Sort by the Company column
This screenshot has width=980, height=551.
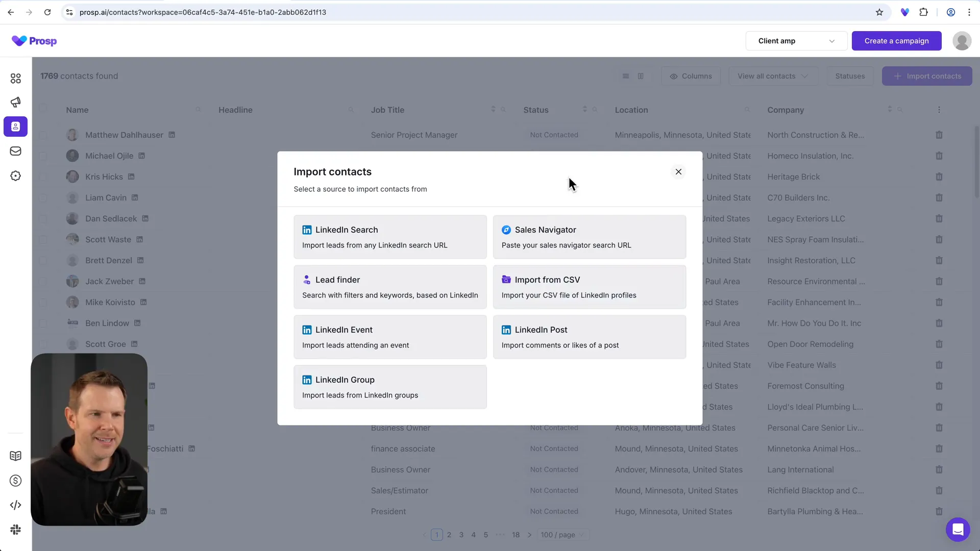coord(890,109)
